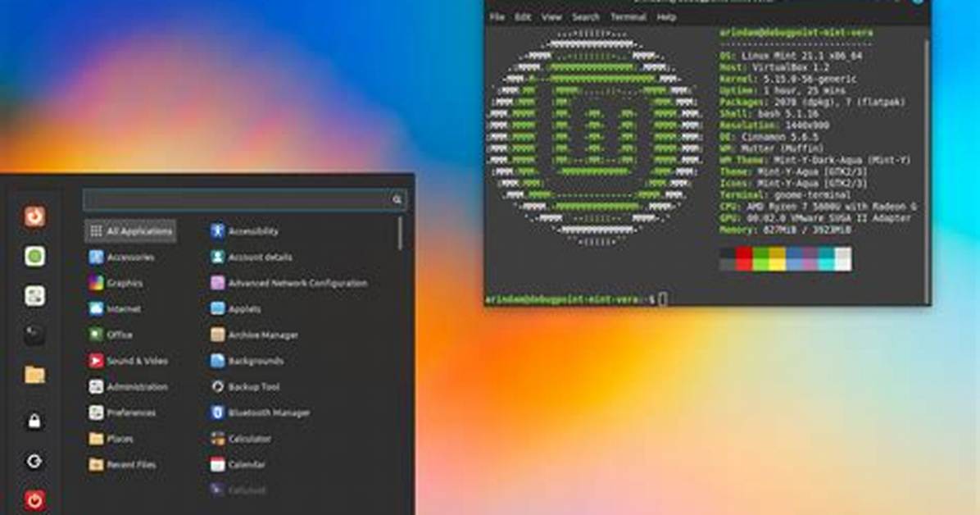This screenshot has width=980, height=515.
Task: Click the Calculator app name
Action: tap(249, 439)
